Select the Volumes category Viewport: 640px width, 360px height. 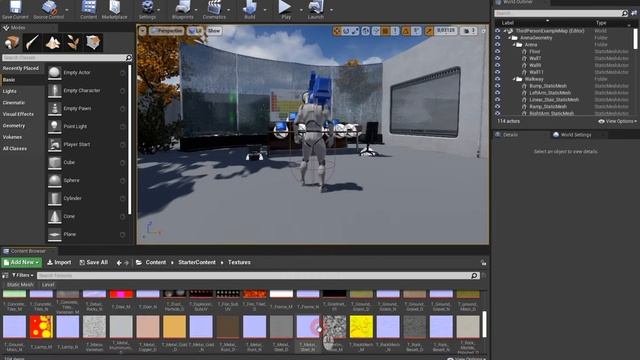(x=12, y=137)
